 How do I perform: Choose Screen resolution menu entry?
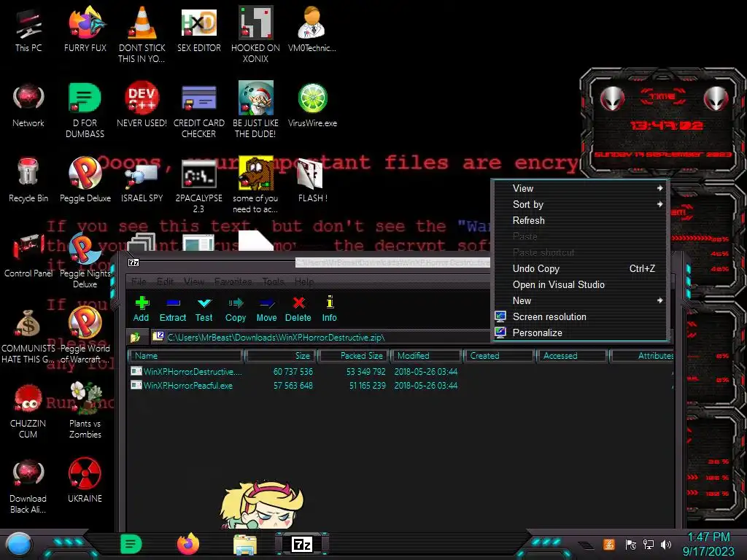click(579, 316)
